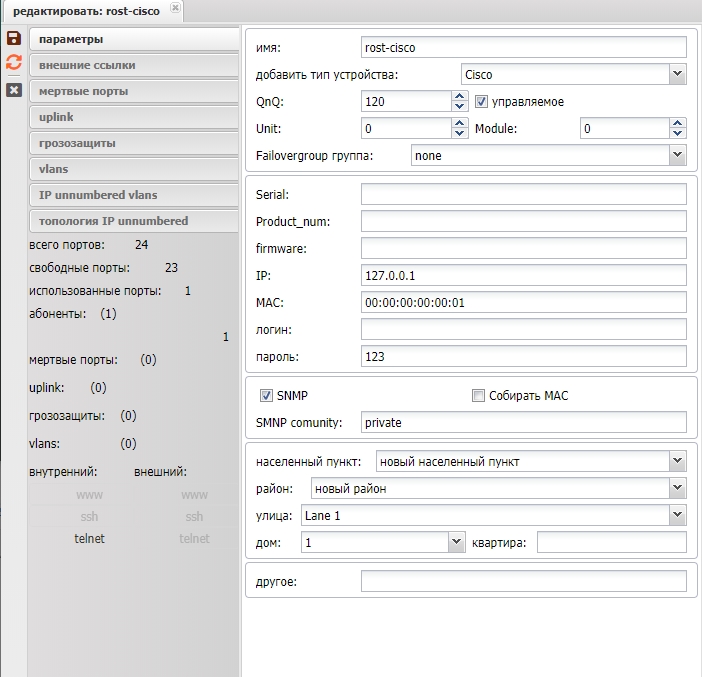This screenshot has width=702, height=677.
Task: Increase the Module value with up arrow
Action: pos(679,124)
